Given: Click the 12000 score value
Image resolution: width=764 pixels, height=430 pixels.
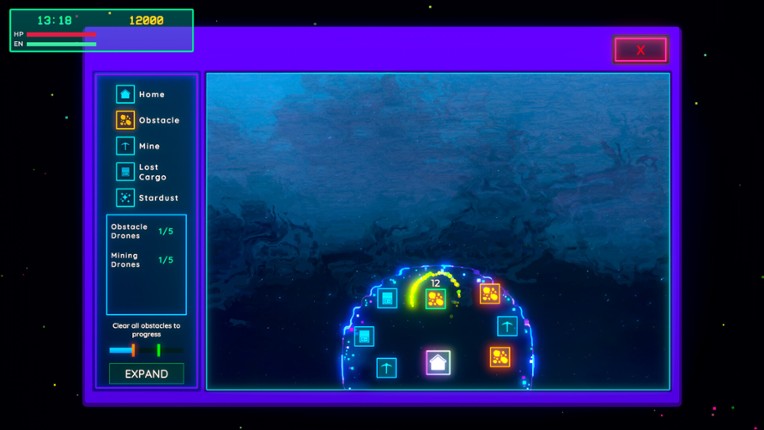Looking at the screenshot, I should click(x=146, y=20).
